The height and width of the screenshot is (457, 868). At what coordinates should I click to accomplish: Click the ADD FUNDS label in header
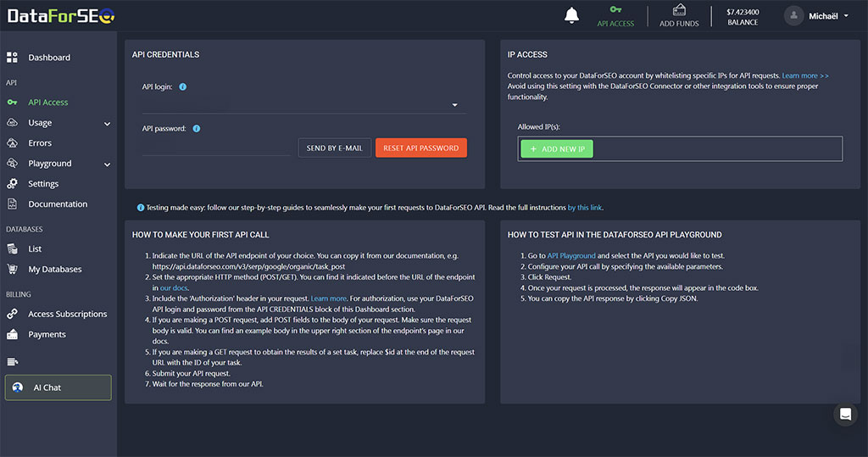pyautogui.click(x=679, y=23)
